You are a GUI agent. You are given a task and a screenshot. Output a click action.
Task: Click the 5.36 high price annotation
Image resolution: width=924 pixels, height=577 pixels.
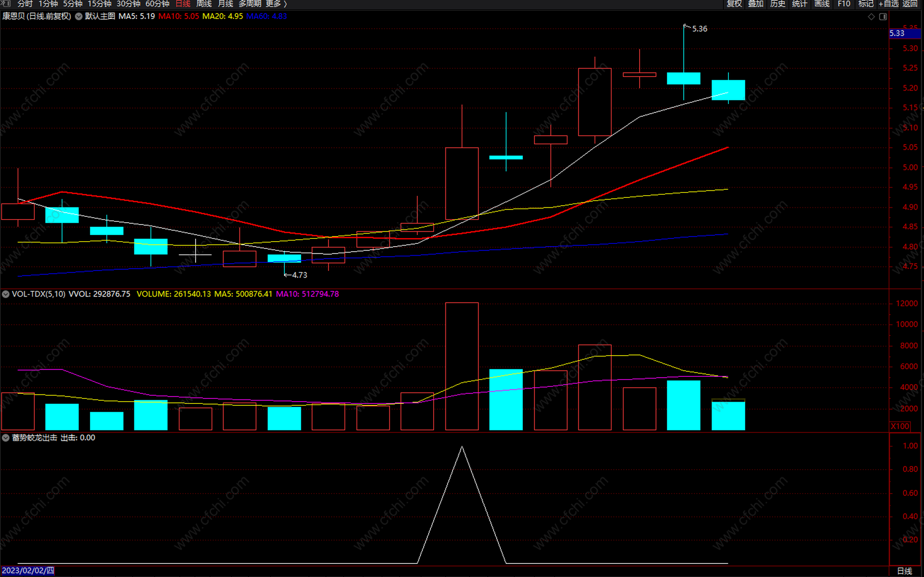(x=700, y=29)
